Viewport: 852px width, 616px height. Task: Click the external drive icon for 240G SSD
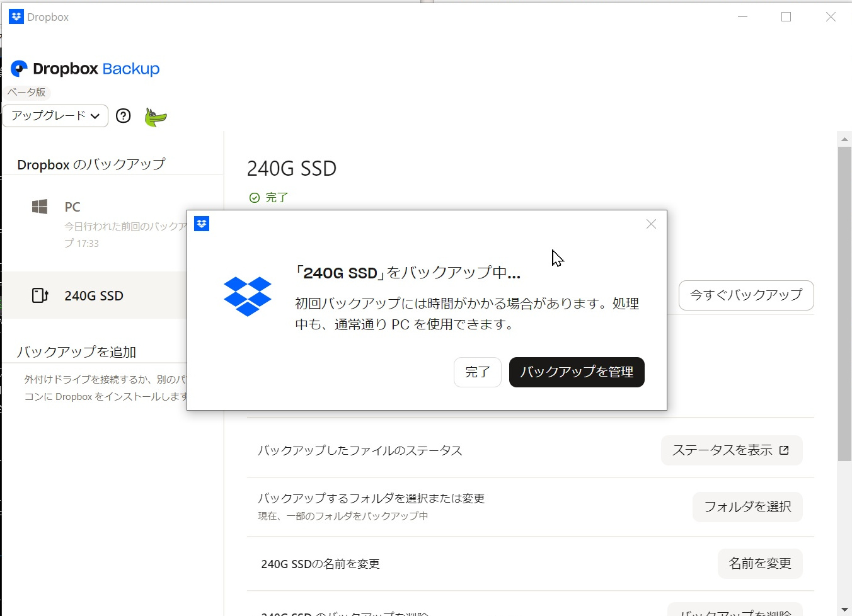(x=40, y=295)
